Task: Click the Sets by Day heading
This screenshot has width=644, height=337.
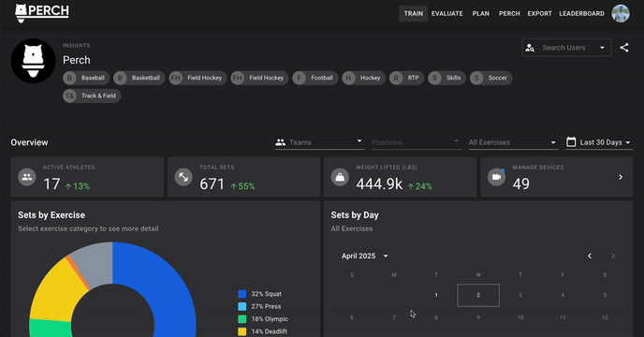Action: point(355,215)
